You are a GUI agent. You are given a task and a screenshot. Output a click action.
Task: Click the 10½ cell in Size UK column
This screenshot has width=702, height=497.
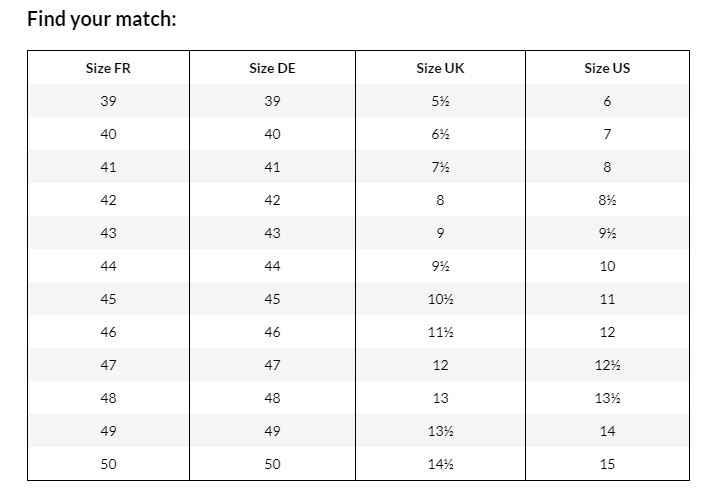pos(440,299)
